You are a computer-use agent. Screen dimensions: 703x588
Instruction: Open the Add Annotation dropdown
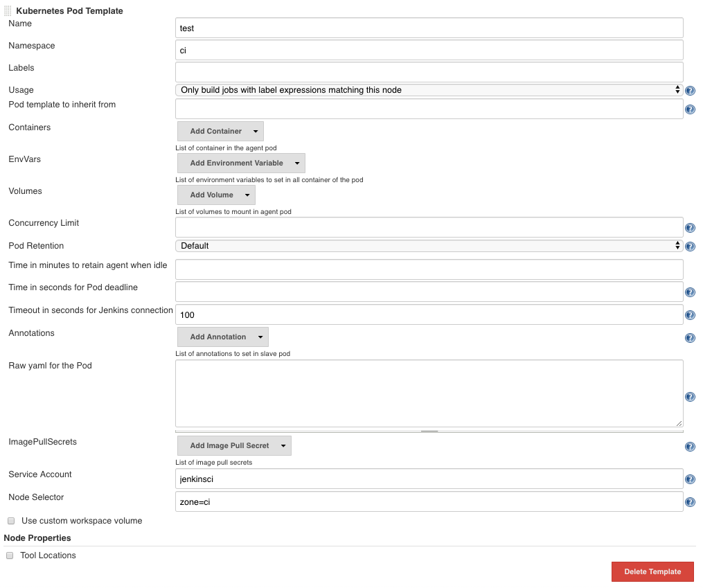pos(223,337)
